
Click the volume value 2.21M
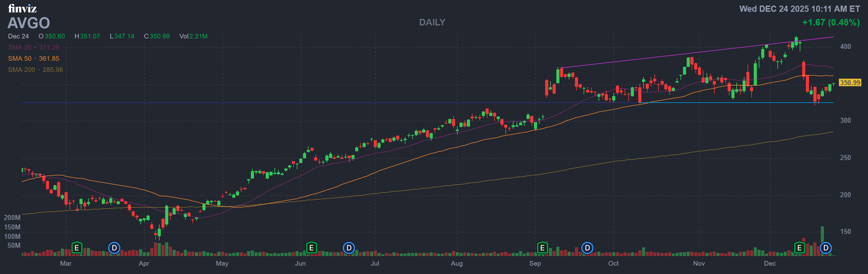click(198, 36)
